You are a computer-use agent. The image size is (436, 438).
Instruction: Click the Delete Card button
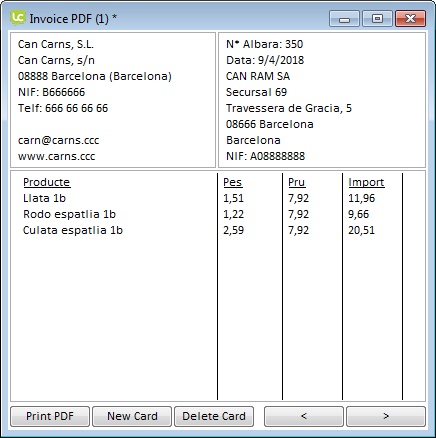[x=214, y=416]
